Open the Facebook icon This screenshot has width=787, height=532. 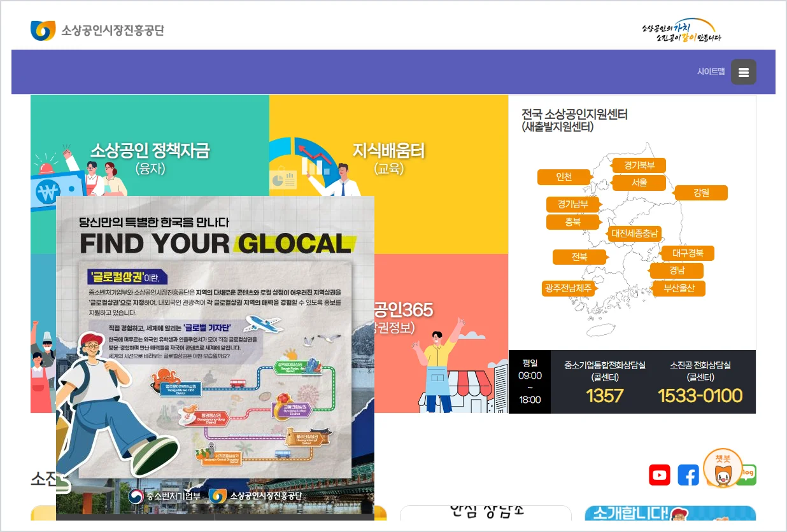coord(688,475)
